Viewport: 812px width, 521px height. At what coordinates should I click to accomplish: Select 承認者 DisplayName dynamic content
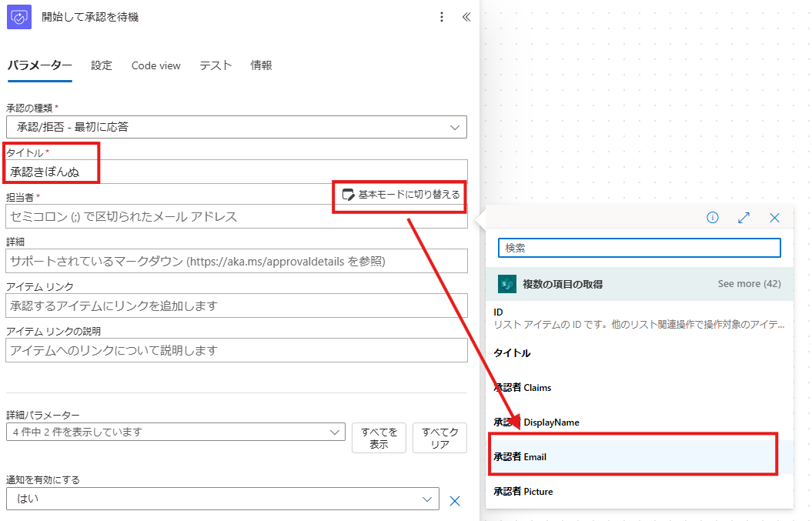click(640, 422)
